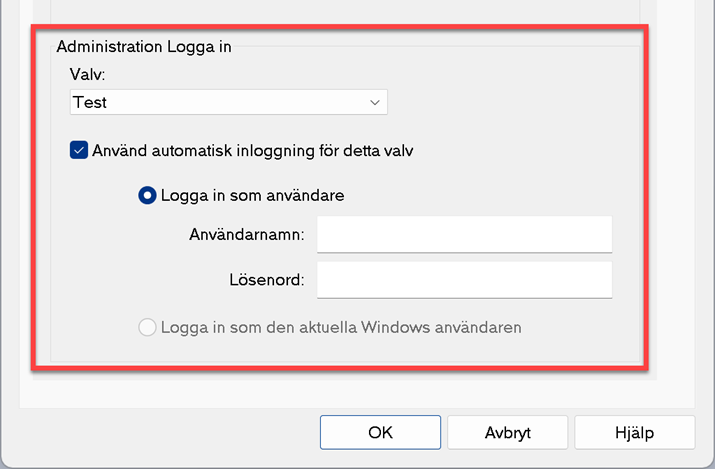Click the Användarnamn: label

pyautogui.click(x=247, y=234)
